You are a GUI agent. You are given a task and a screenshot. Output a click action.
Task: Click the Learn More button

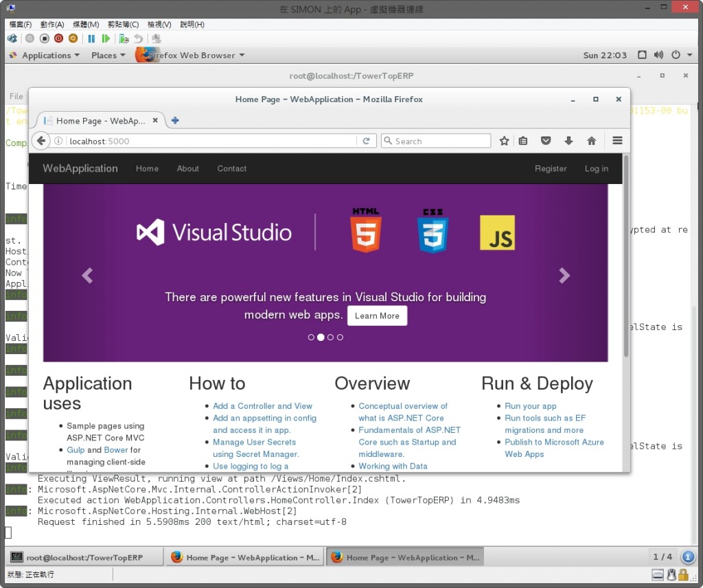(377, 316)
